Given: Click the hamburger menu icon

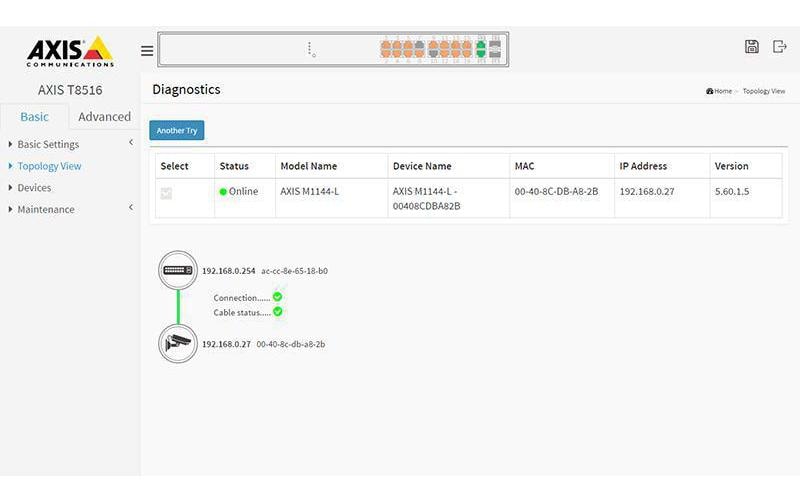Looking at the screenshot, I should coord(147,51).
